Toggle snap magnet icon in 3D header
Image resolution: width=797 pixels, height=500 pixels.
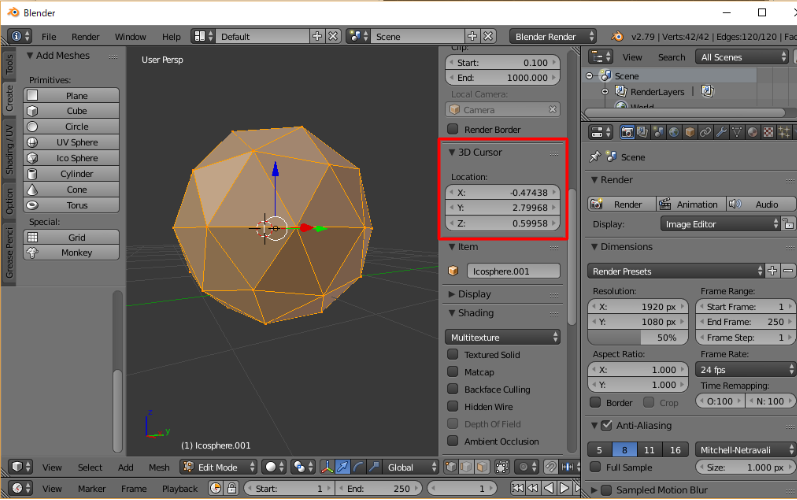click(x=550, y=467)
